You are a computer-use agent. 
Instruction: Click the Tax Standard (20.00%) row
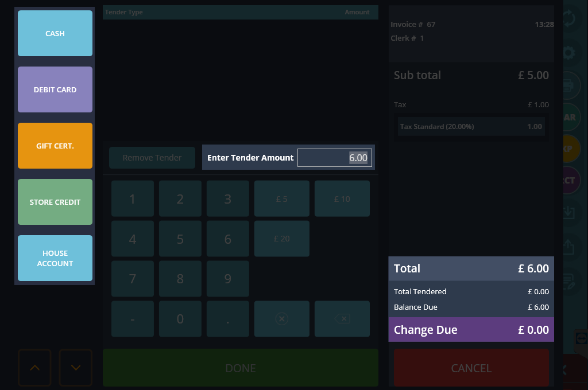coord(471,127)
